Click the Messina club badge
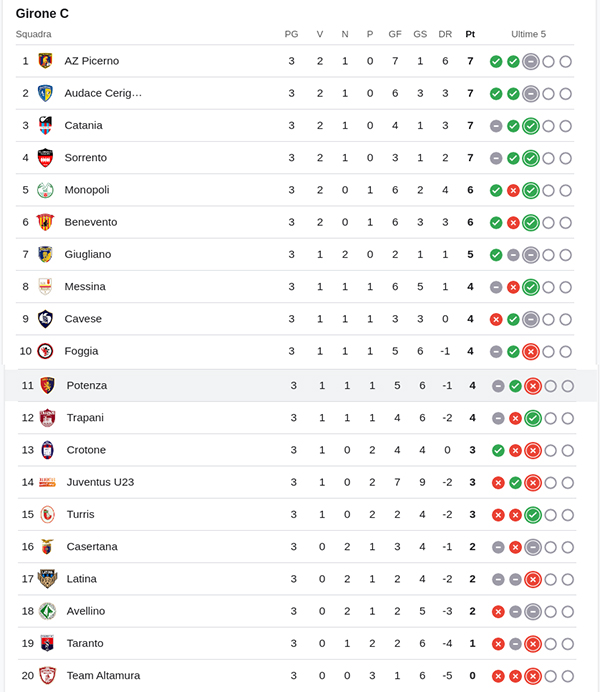Image resolution: width=600 pixels, height=692 pixels. pos(45,286)
